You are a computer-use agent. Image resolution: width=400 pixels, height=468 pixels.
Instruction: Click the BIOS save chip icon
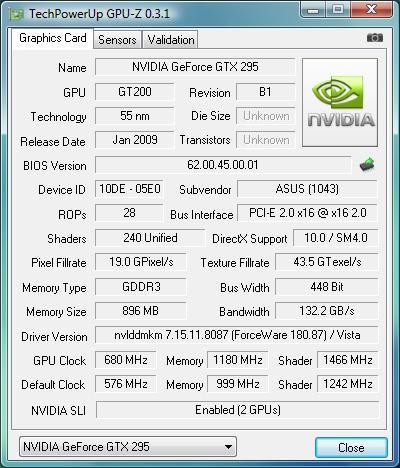(x=367, y=165)
